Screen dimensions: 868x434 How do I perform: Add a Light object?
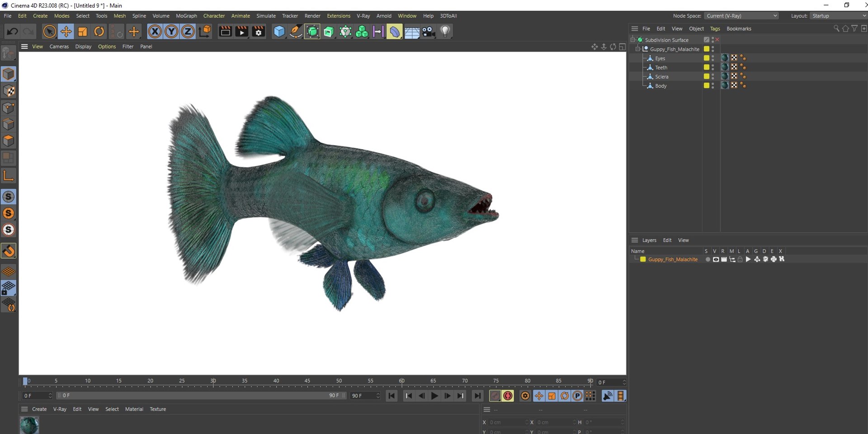[445, 32]
